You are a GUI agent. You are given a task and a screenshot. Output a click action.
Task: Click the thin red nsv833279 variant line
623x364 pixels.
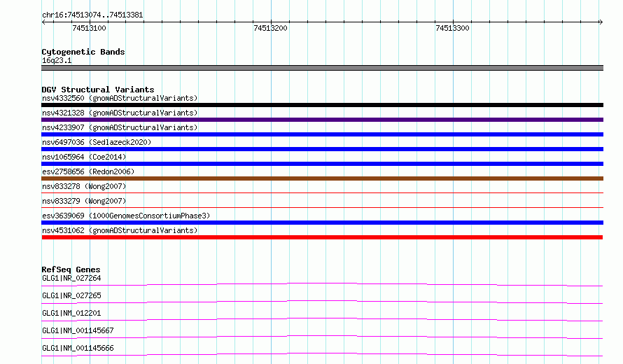coord(322,207)
